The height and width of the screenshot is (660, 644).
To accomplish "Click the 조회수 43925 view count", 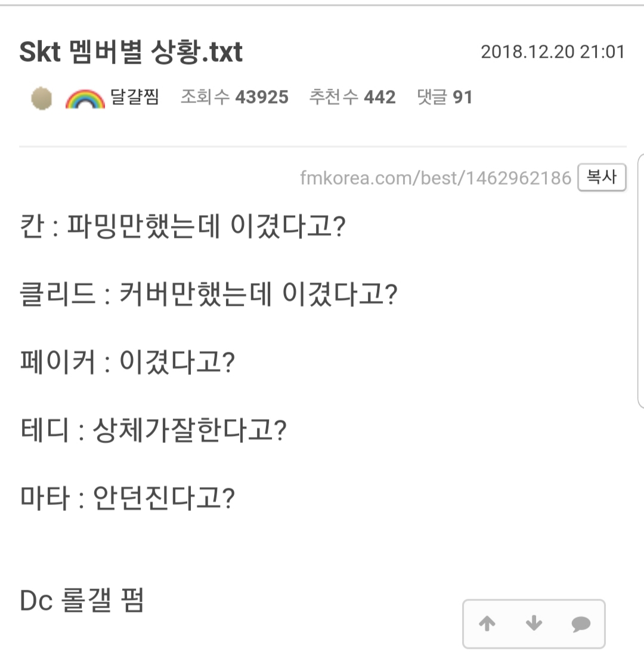I will 234,97.
